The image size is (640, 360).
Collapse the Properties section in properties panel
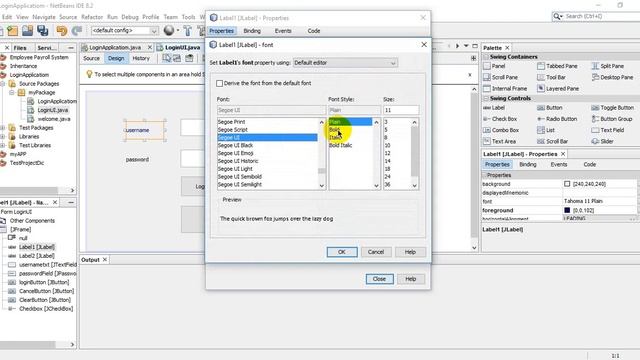coord(484,175)
